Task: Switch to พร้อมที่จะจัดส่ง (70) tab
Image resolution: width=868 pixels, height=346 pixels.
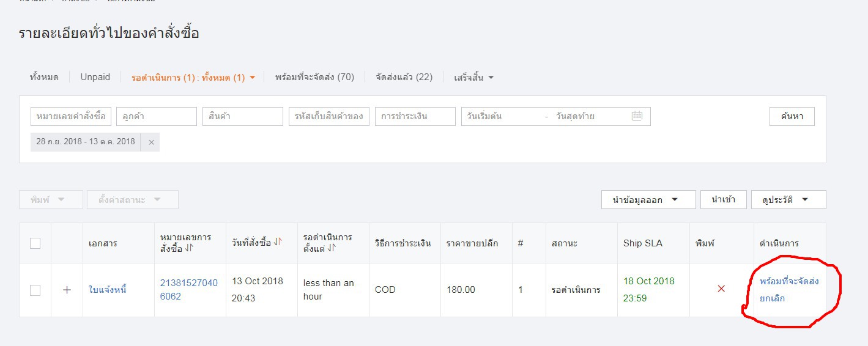Action: (x=314, y=77)
